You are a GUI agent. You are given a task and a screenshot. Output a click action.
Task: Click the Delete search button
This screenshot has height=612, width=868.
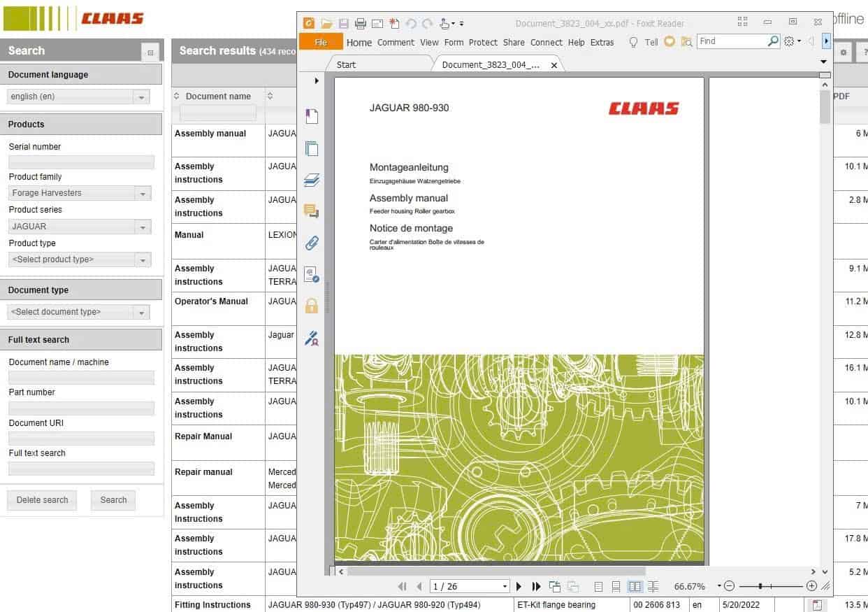42,499
